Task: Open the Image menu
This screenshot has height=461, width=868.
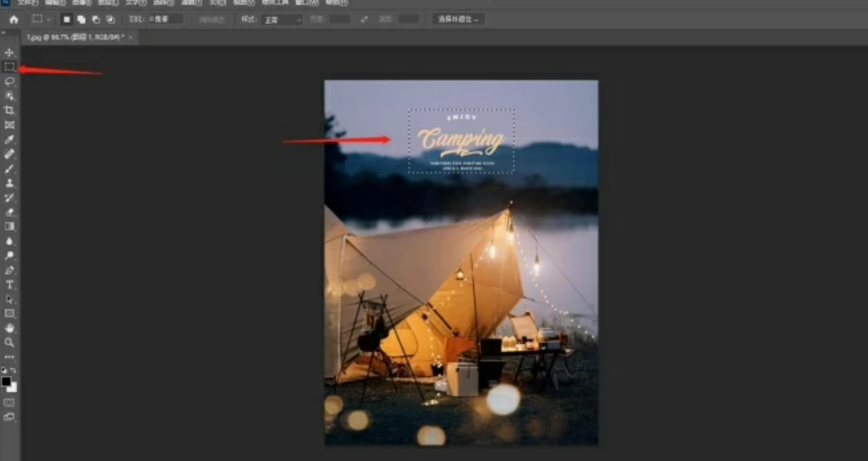Action: (x=81, y=3)
